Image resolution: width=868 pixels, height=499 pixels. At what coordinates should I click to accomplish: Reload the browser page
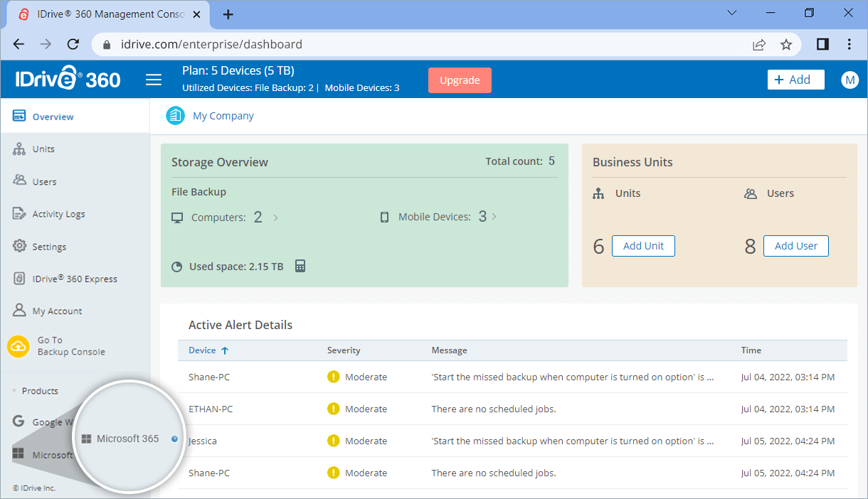coord(73,44)
